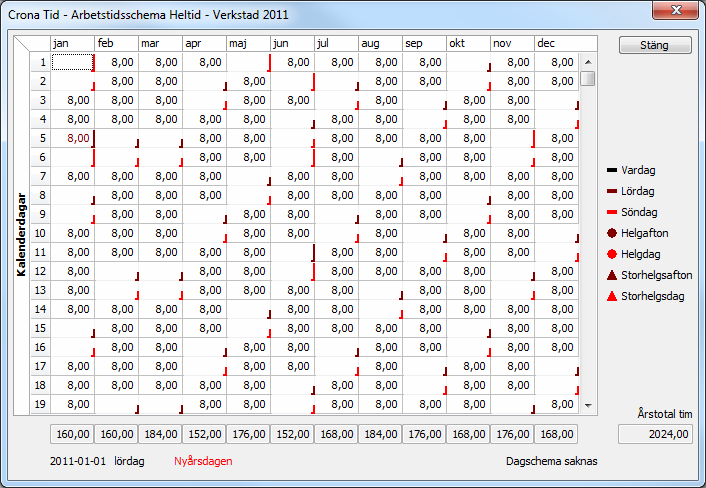Click the Årstotal tim label

pyautogui.click(x=665, y=414)
